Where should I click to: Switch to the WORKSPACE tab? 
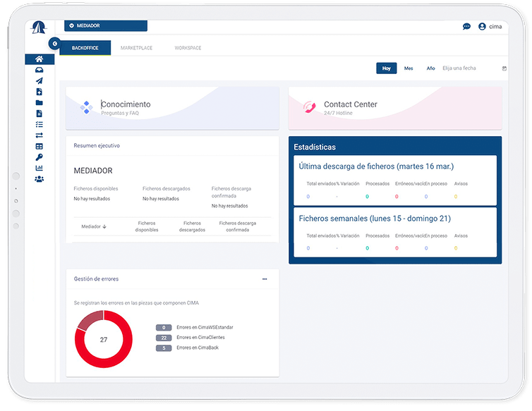coord(188,48)
